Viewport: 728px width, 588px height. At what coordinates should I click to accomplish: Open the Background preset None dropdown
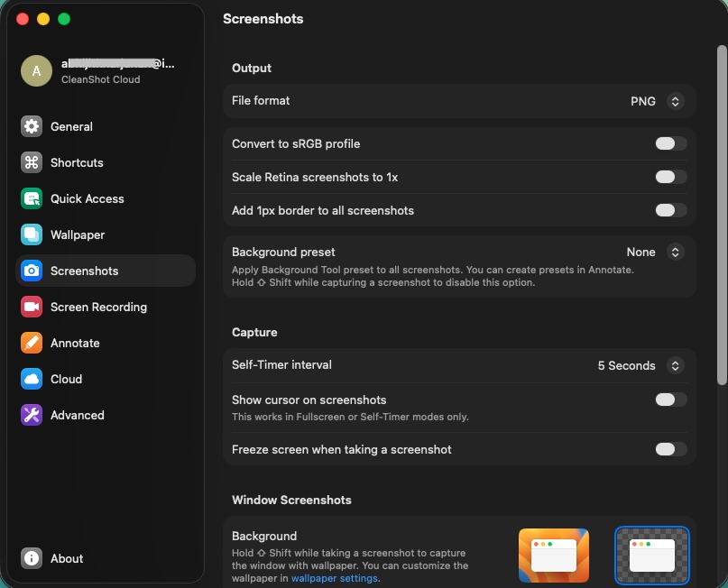point(655,252)
